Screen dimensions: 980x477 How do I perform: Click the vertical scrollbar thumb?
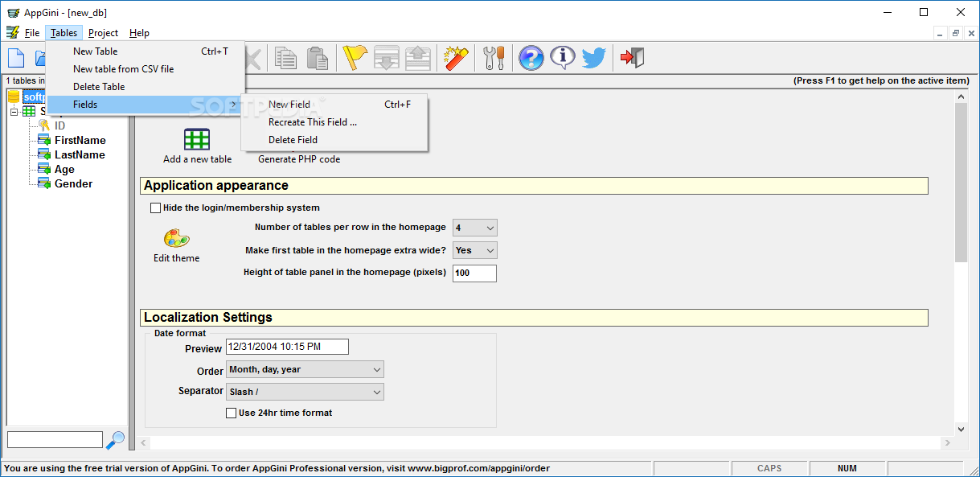coord(961,182)
